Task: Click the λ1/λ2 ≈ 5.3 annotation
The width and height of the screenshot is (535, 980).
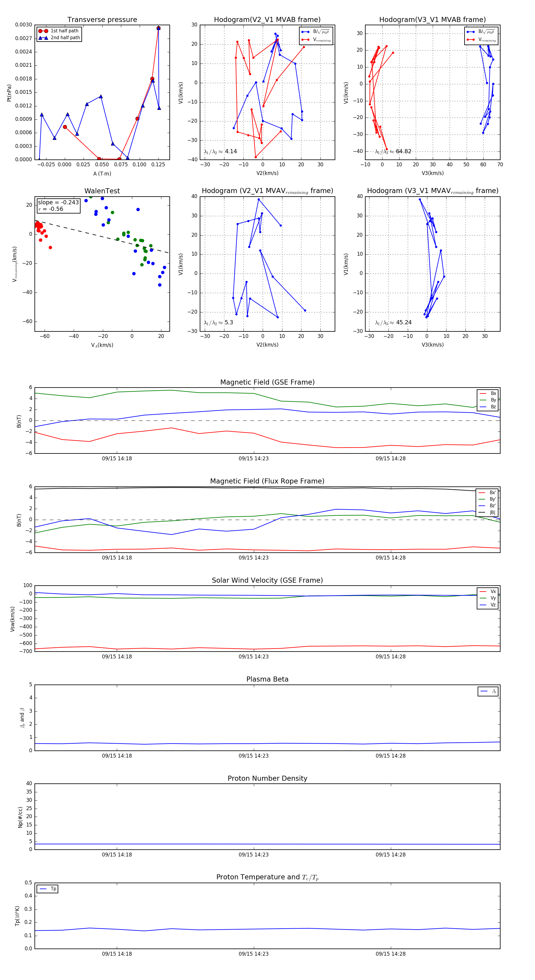Action: click(x=218, y=323)
